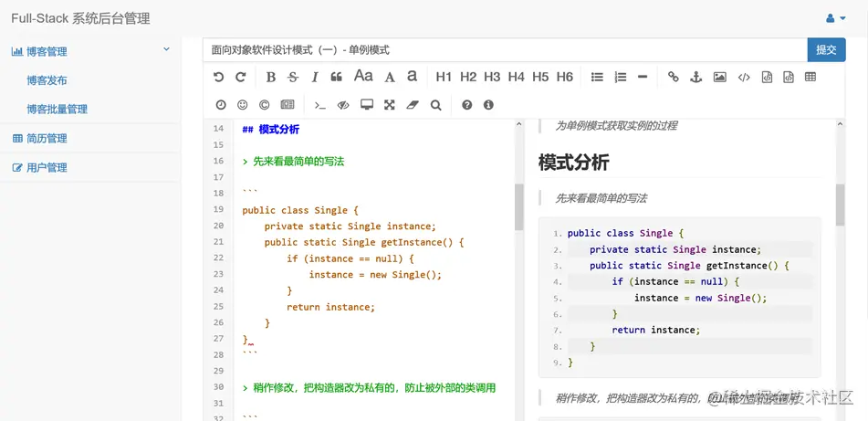Convert selection to lowercase with a icon

(x=412, y=76)
